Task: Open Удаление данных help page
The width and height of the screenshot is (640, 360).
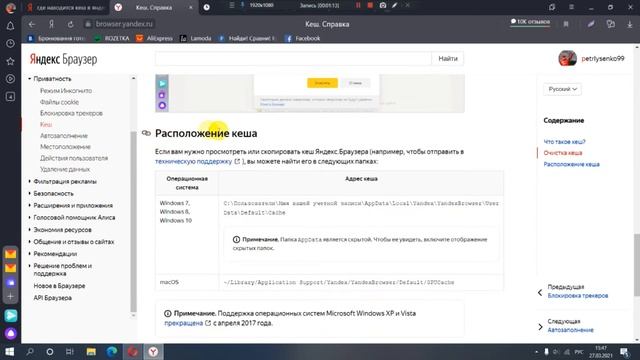Action: 65,169
